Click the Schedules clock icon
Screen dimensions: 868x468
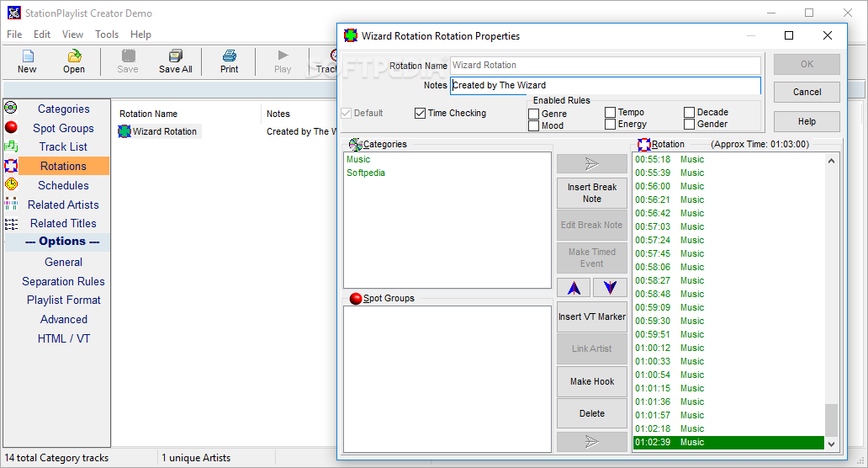click(11, 184)
